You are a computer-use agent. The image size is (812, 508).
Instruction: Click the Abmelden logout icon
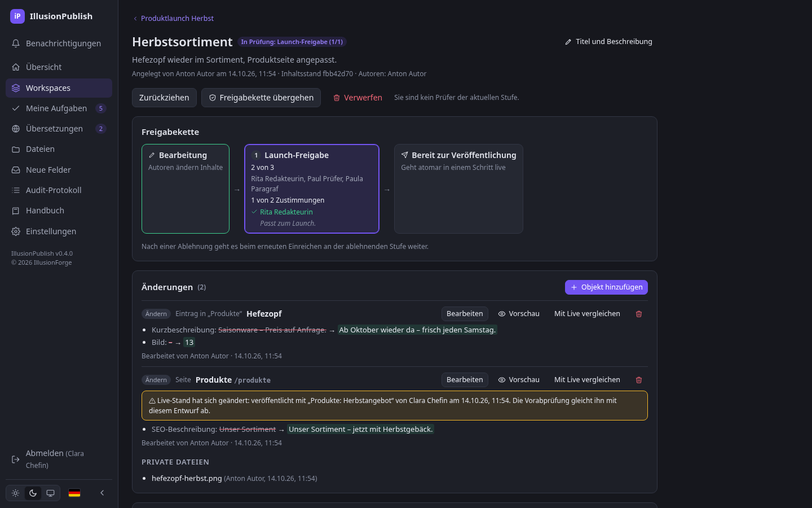tap(16, 459)
